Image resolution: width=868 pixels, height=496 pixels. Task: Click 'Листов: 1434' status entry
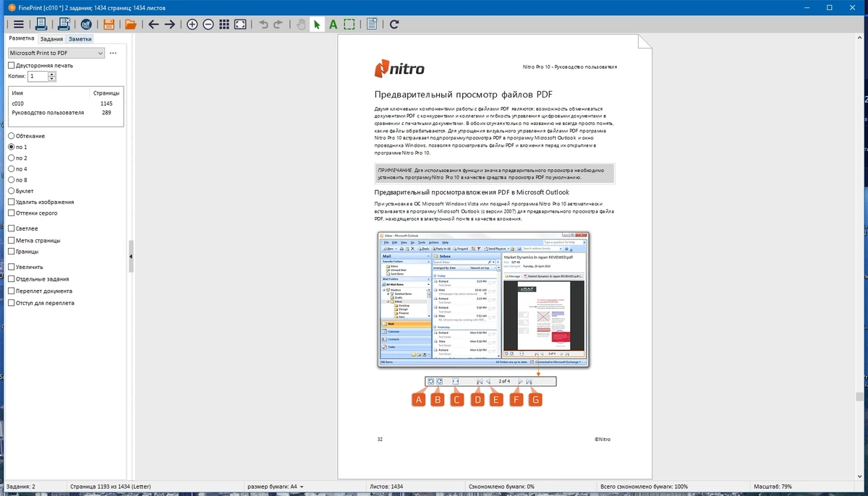[x=386, y=487]
